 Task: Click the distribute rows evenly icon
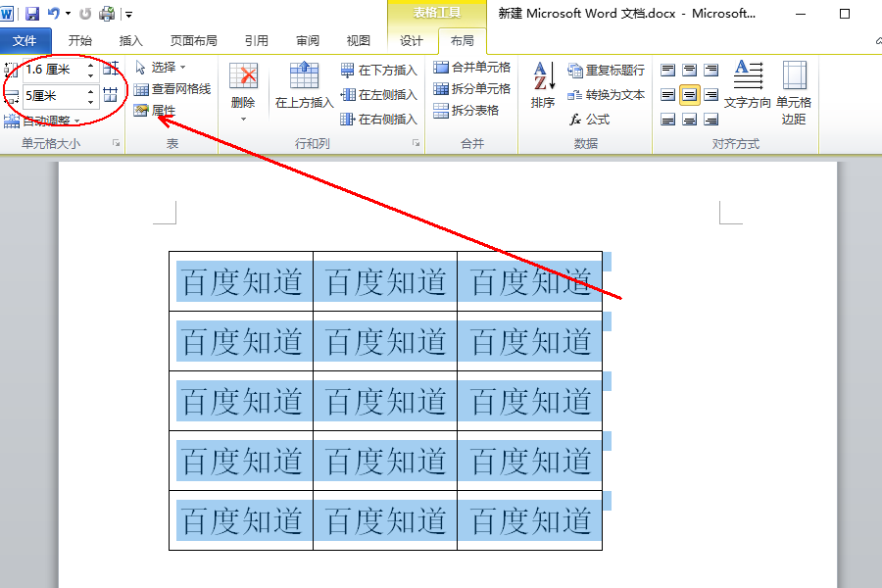click(x=111, y=68)
